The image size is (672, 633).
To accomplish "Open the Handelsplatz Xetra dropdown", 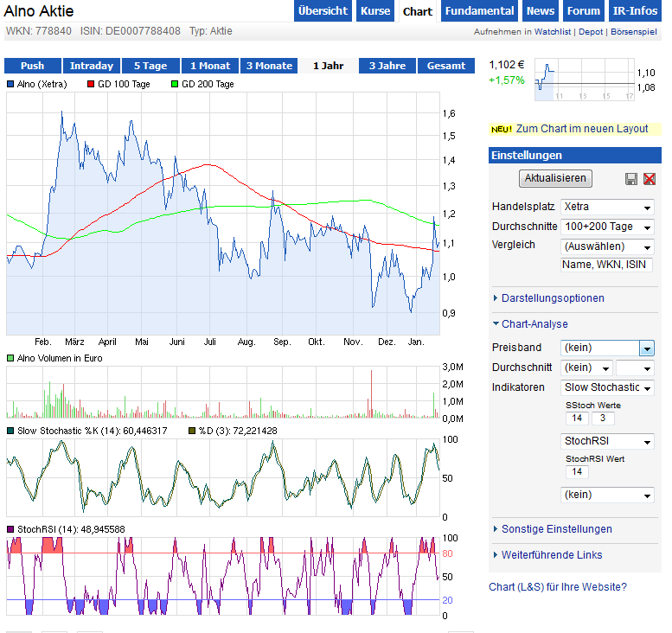I will coord(607,208).
